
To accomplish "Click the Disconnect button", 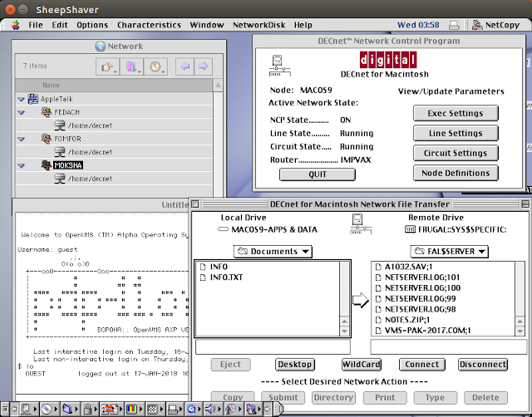I will [483, 365].
